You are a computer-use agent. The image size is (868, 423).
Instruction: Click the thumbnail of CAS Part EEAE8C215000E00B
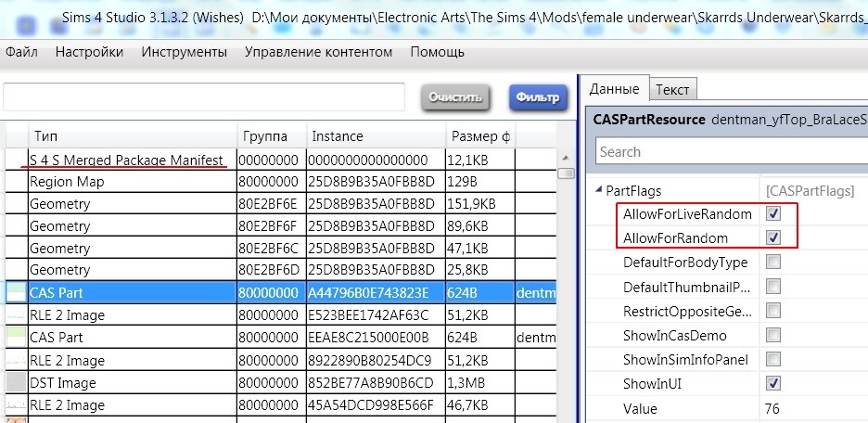[17, 337]
